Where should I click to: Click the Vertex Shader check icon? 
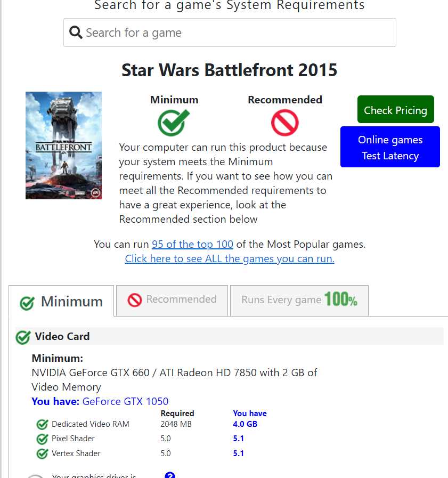tap(42, 453)
